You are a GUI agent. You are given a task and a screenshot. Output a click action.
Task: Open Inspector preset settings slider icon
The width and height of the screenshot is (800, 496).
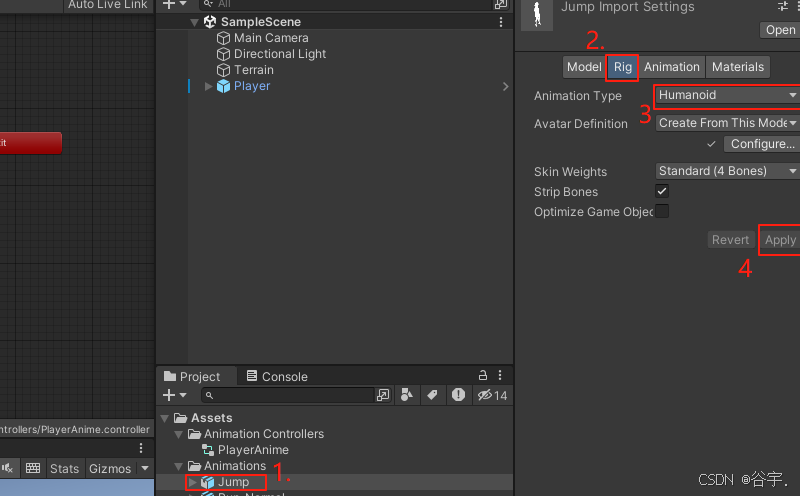click(783, 6)
